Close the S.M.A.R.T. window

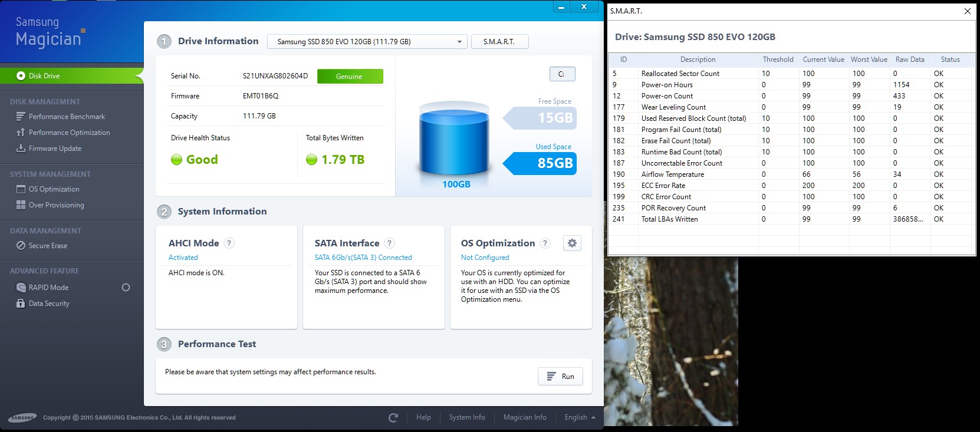coord(968,11)
